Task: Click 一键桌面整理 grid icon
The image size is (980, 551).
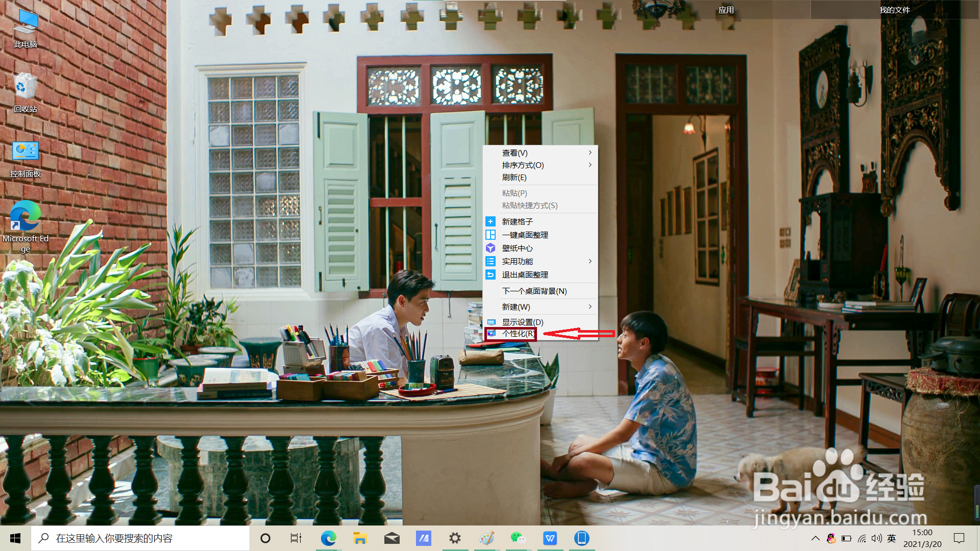Action: 491,235
